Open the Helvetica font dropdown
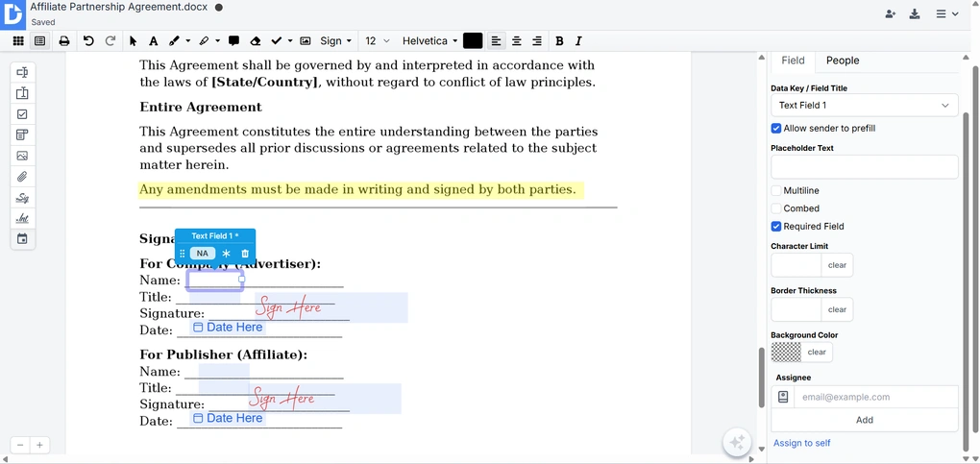The height and width of the screenshot is (464, 980). (x=430, y=40)
